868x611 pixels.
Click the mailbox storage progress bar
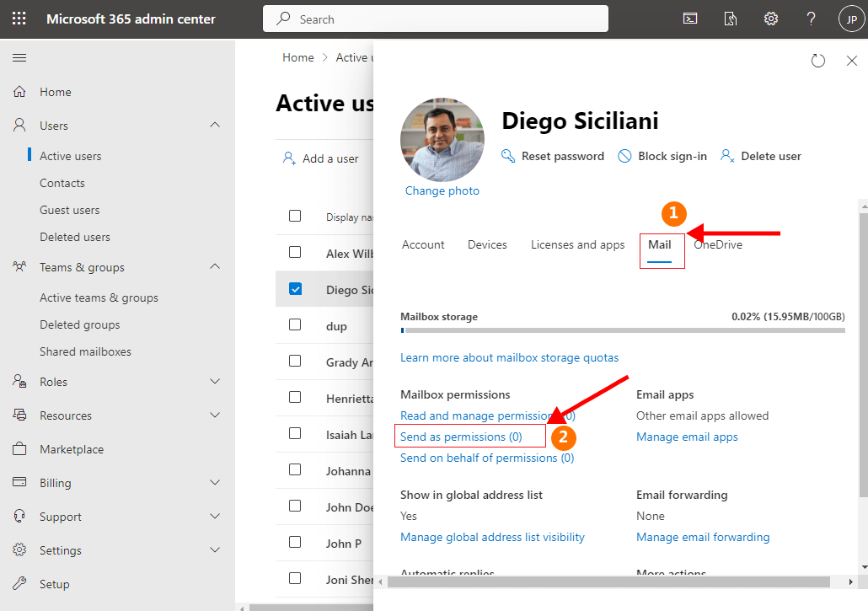(x=622, y=331)
